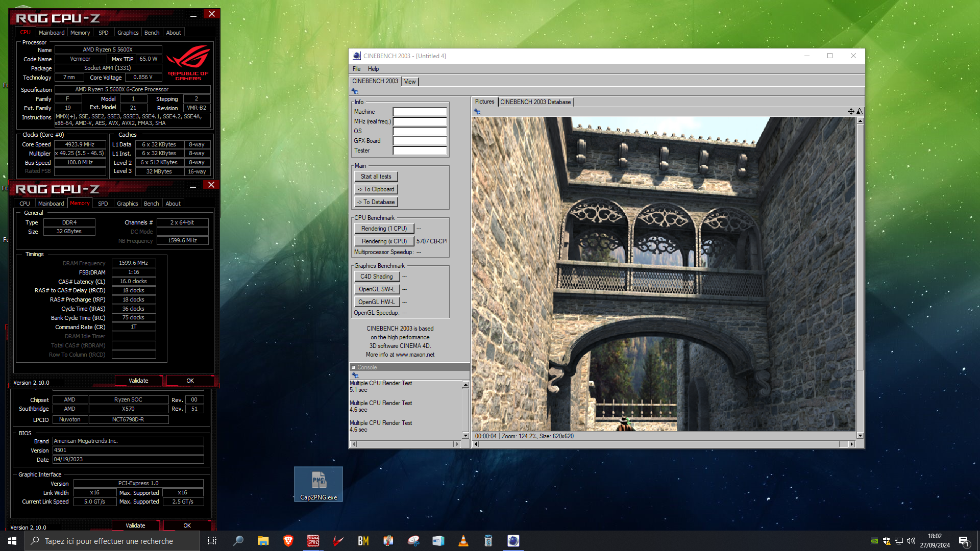Open the notification center icon
This screenshot has height=551, width=980.
click(x=964, y=541)
